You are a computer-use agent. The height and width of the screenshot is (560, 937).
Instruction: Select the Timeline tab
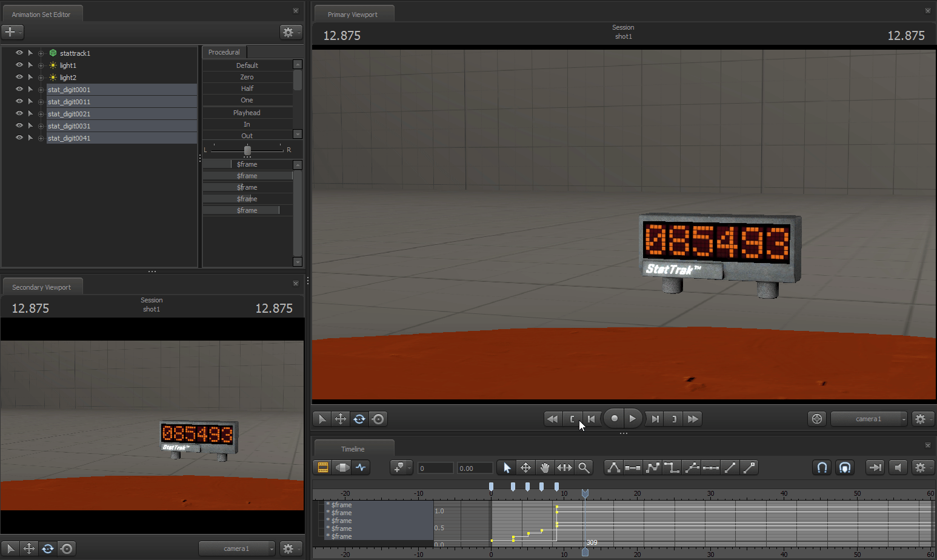[x=353, y=449]
